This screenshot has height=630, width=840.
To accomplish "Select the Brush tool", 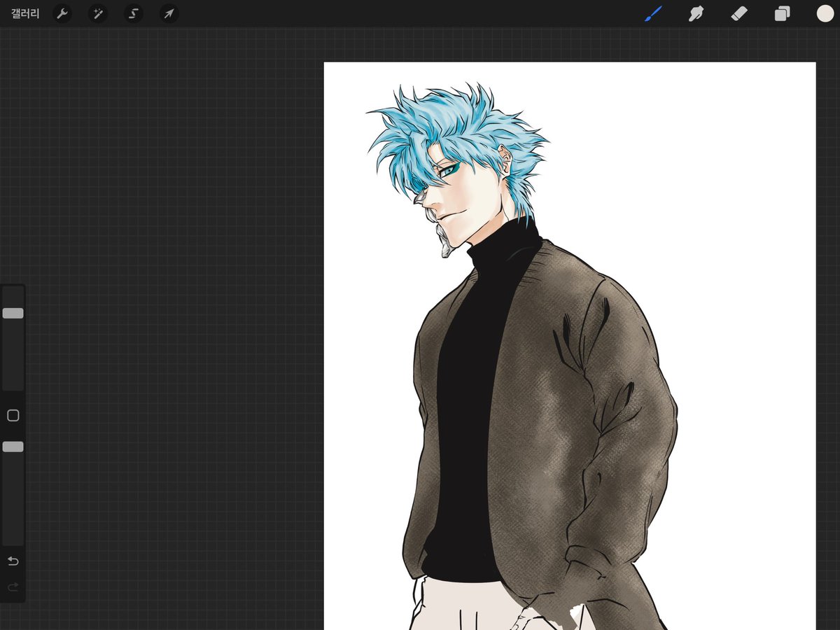I will point(653,13).
